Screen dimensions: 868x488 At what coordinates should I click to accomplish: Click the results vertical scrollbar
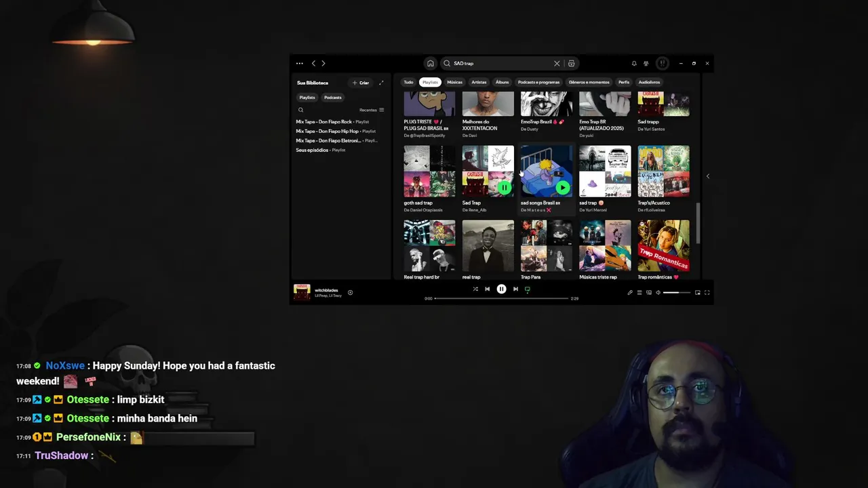click(698, 222)
